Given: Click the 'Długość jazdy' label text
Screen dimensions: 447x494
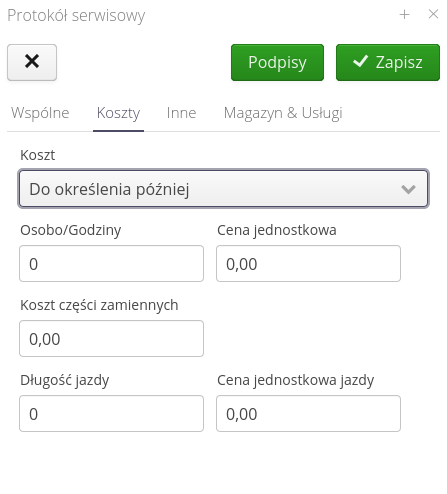Looking at the screenshot, I should point(65,380).
